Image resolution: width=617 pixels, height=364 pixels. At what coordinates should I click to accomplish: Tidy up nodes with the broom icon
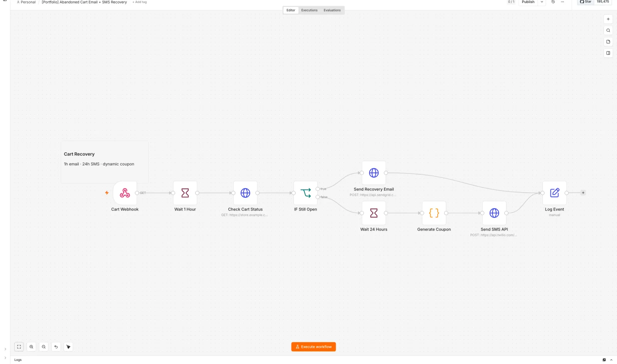pos(68,347)
